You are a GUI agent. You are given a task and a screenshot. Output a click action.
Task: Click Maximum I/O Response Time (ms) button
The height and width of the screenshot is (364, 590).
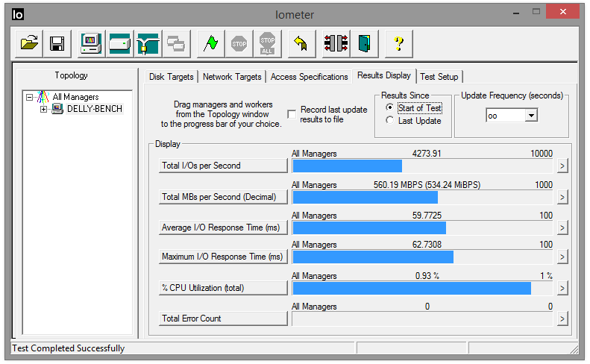coord(223,257)
